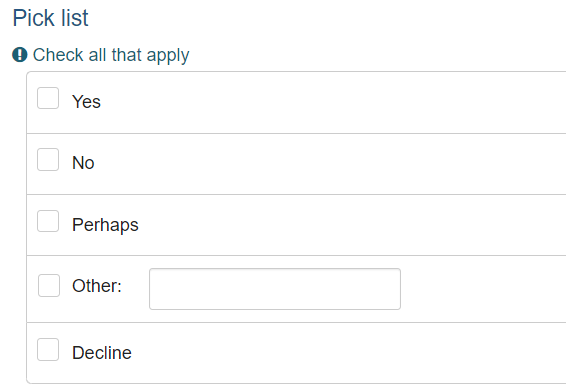Image resolution: width=566 pixels, height=385 pixels.
Task: Click the Pick list heading
Action: [x=51, y=18]
